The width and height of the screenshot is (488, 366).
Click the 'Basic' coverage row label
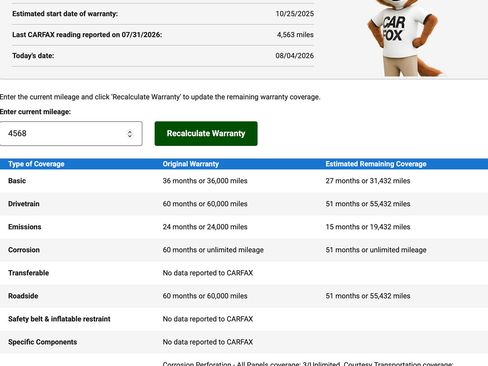point(17,181)
